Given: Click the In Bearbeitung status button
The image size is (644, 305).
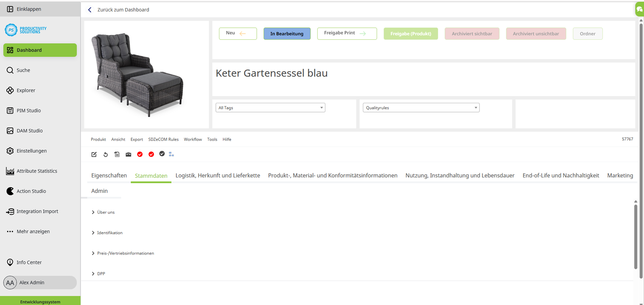Looking at the screenshot, I should 287,34.
